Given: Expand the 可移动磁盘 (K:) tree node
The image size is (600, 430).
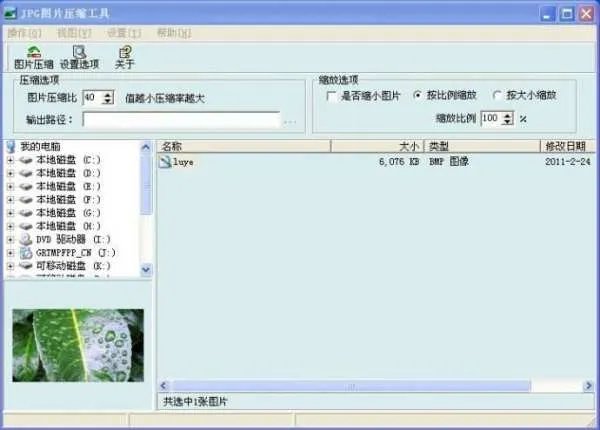Looking at the screenshot, I should tap(10, 266).
